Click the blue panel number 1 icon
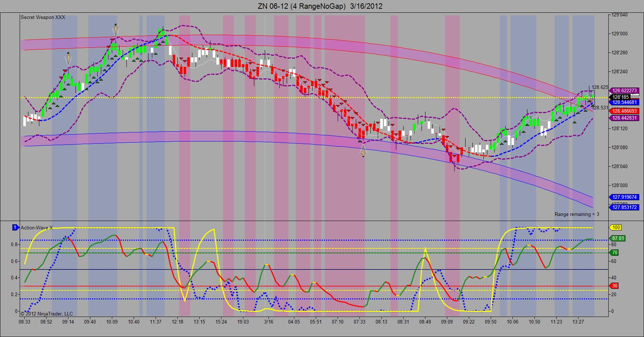 pos(15,228)
